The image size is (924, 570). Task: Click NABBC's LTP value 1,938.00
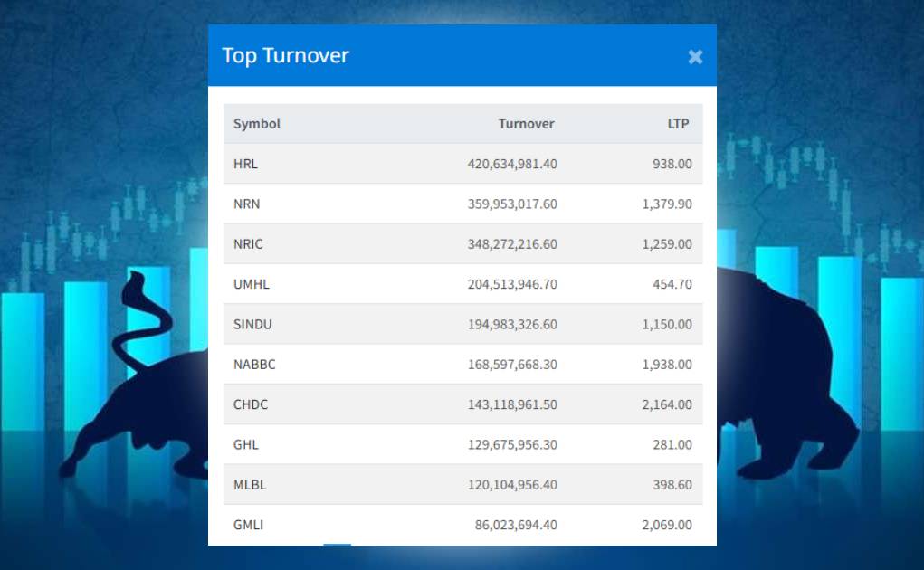(667, 364)
